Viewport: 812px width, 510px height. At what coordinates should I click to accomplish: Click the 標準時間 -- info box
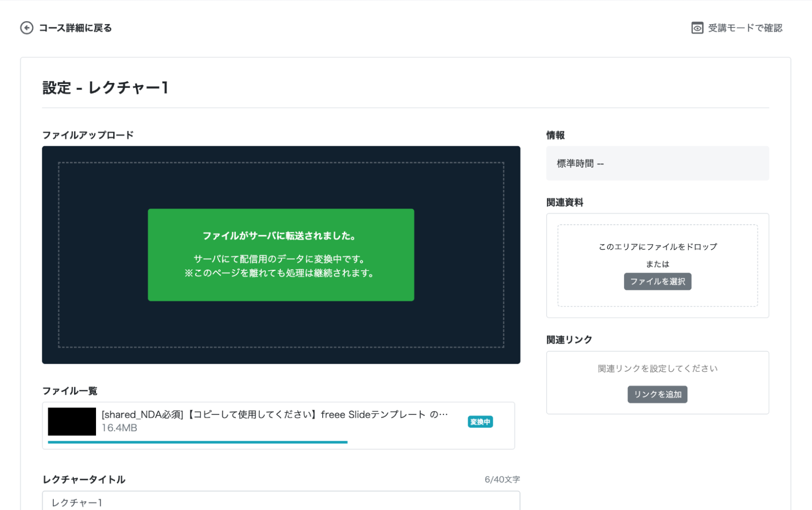tap(658, 163)
